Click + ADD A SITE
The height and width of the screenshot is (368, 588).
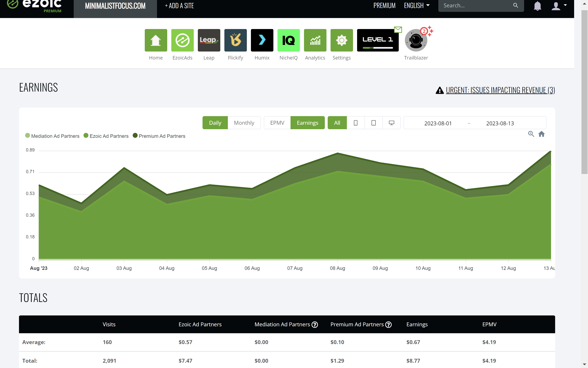point(179,6)
